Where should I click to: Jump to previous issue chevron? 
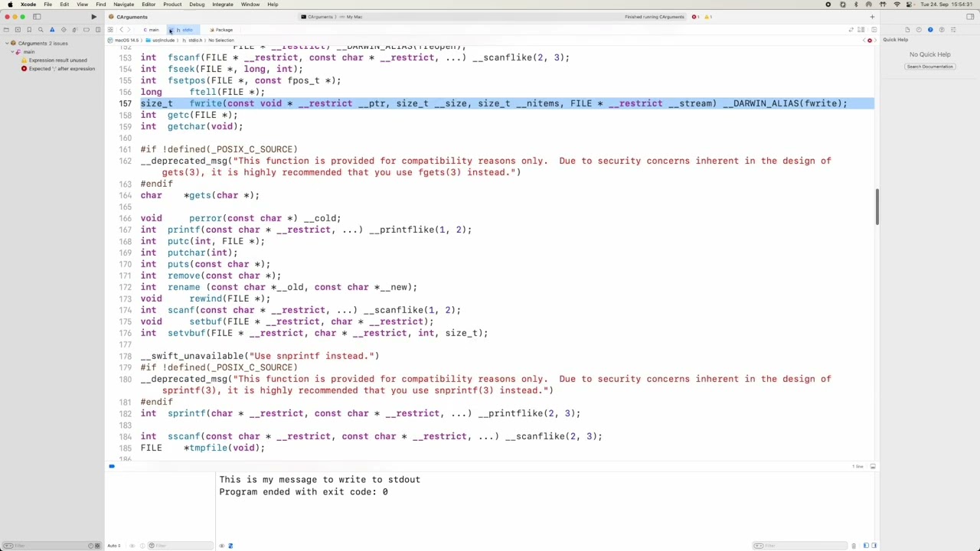(x=863, y=41)
